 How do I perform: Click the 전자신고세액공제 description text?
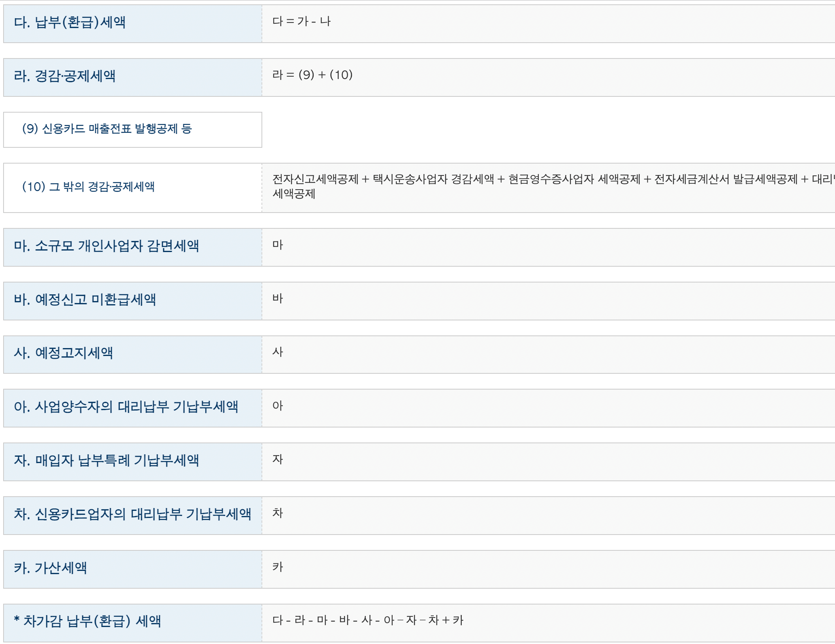[x=316, y=179]
